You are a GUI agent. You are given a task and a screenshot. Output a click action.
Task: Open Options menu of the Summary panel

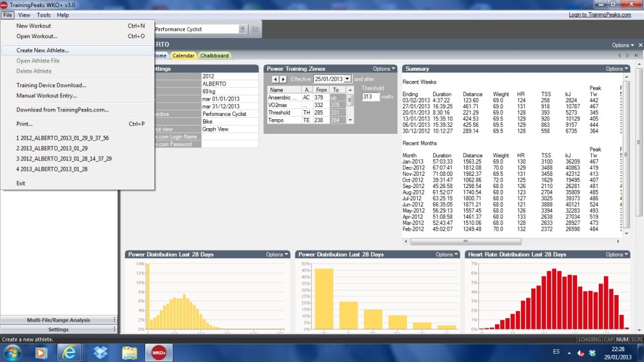click(616, 69)
